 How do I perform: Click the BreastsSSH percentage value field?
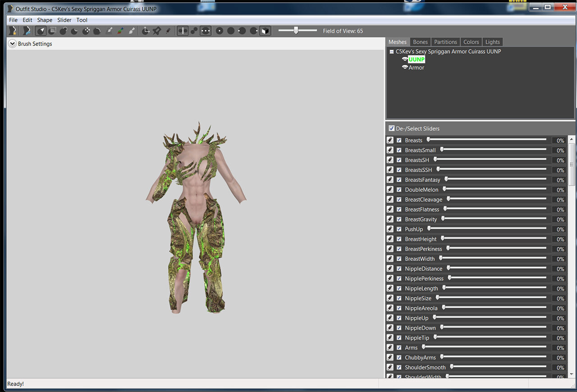[559, 170]
